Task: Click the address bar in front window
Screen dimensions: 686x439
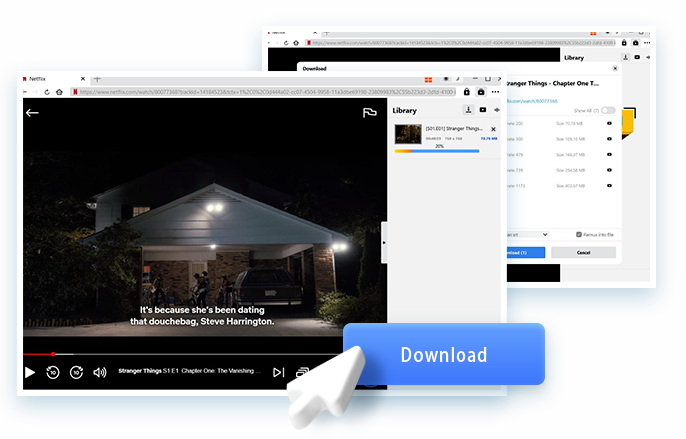Action: point(263,92)
